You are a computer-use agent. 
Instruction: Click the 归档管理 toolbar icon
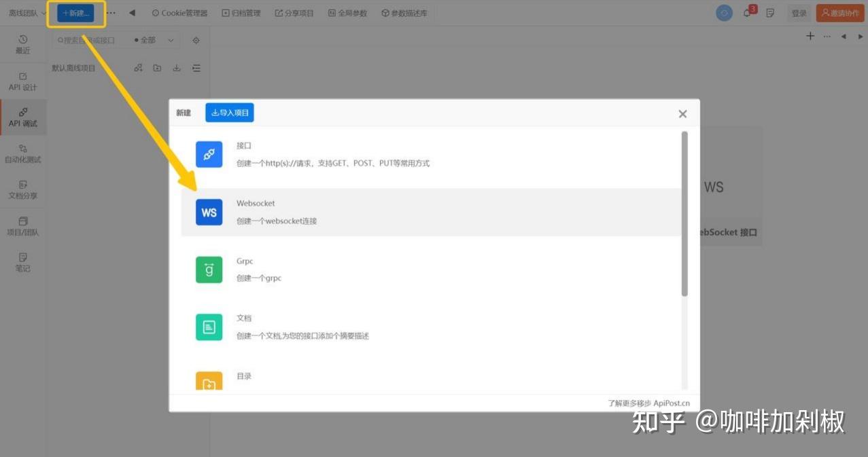coord(242,12)
